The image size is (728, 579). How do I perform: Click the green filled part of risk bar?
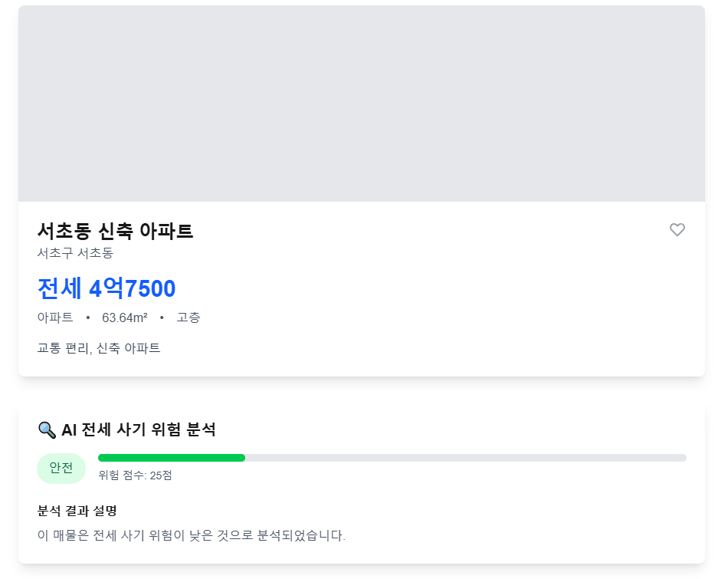click(171, 458)
